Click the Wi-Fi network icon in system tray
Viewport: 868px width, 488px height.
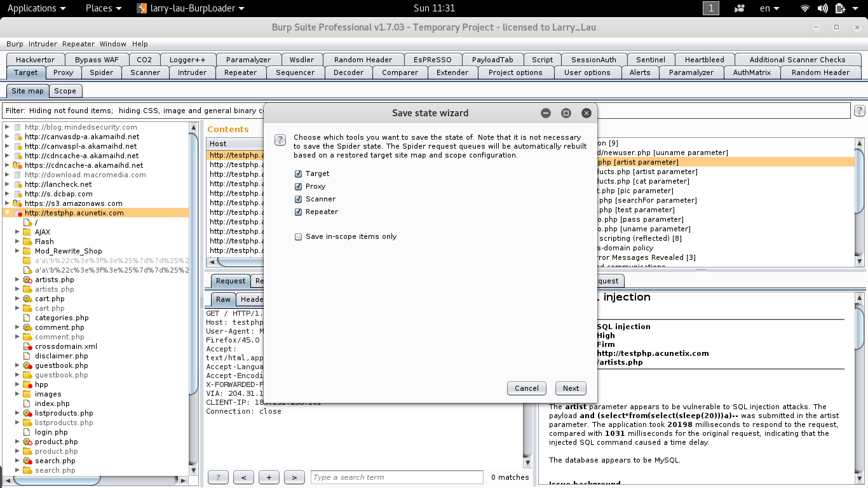[x=805, y=8]
